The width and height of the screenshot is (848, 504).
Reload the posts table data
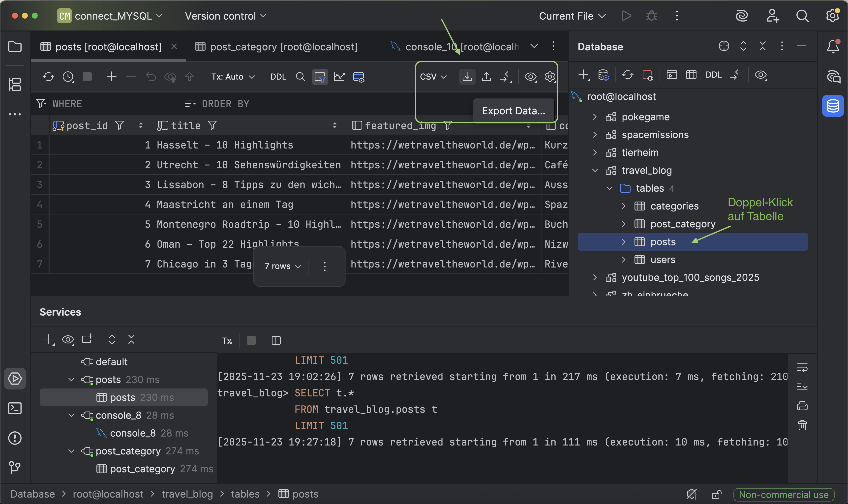[x=48, y=77]
